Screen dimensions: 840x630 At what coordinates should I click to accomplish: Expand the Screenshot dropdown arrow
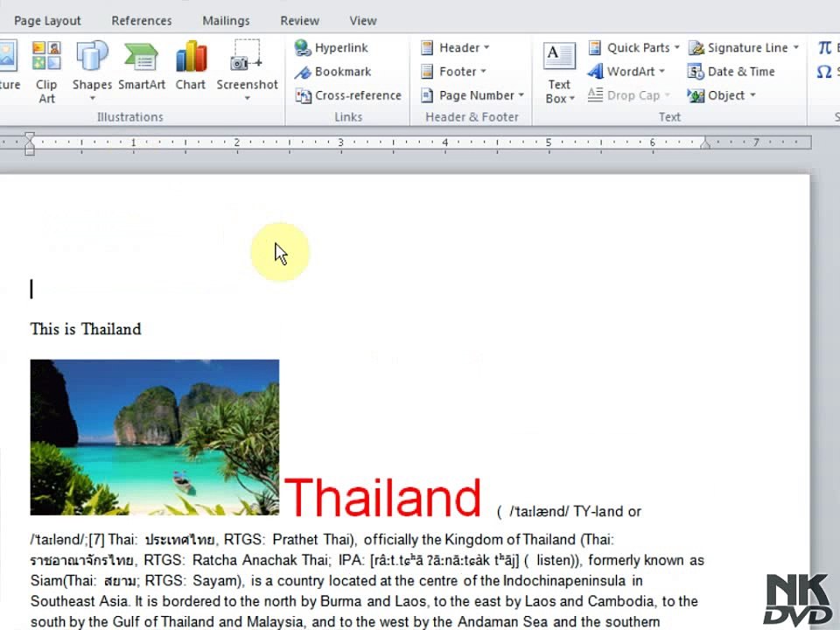247,98
